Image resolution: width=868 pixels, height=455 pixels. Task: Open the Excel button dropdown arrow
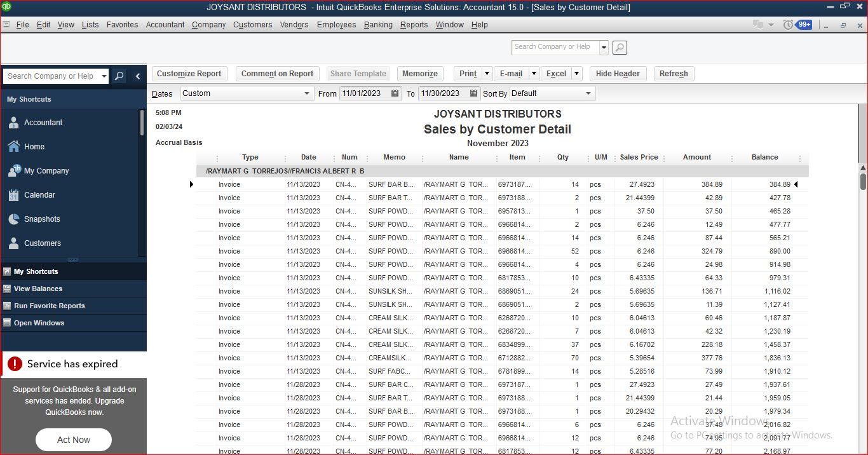[576, 74]
